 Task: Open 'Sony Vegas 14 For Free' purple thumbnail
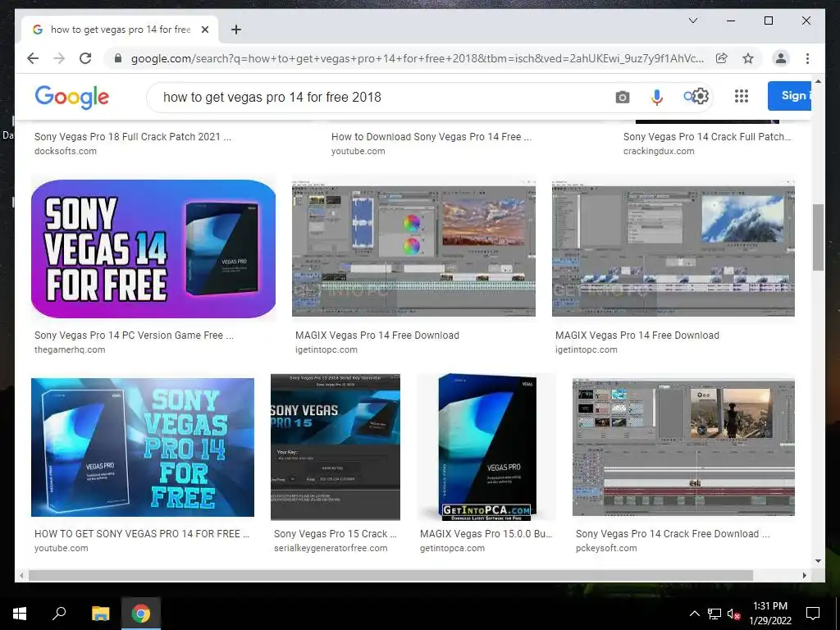pos(153,249)
